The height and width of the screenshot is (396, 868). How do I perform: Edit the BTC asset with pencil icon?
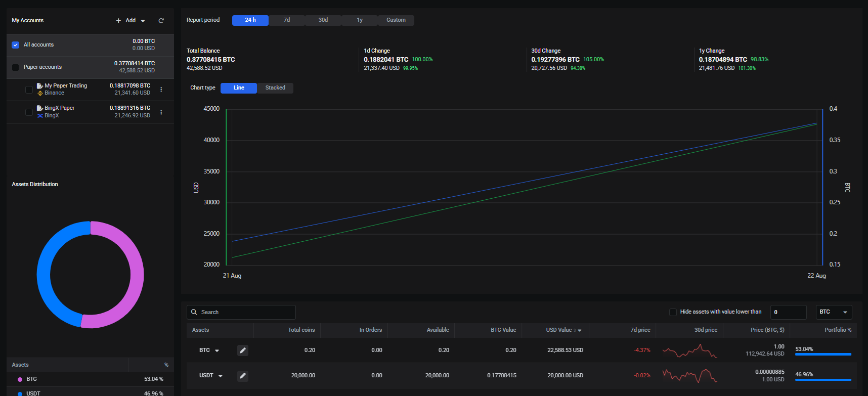(x=243, y=350)
